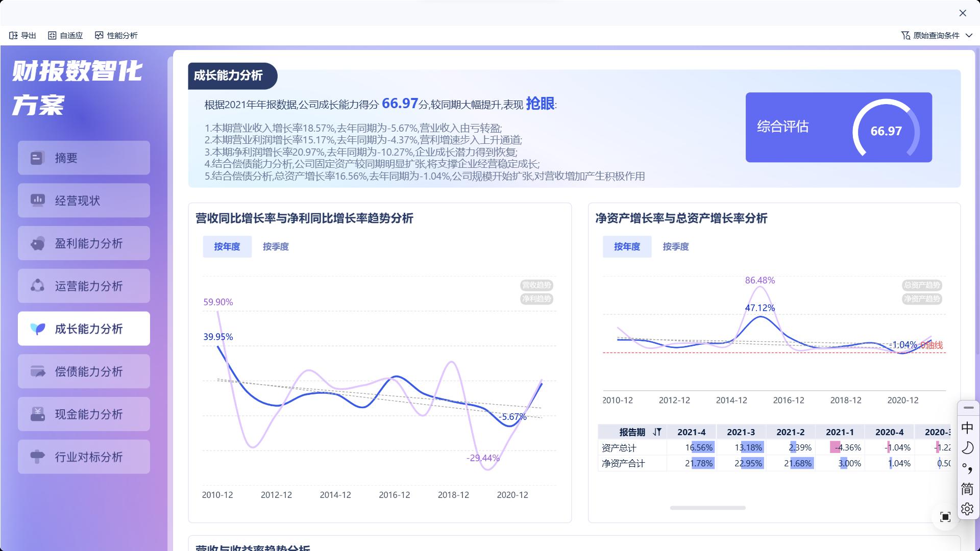Open 性能分析 performance analysis
980x551 pixels.
tap(116, 35)
